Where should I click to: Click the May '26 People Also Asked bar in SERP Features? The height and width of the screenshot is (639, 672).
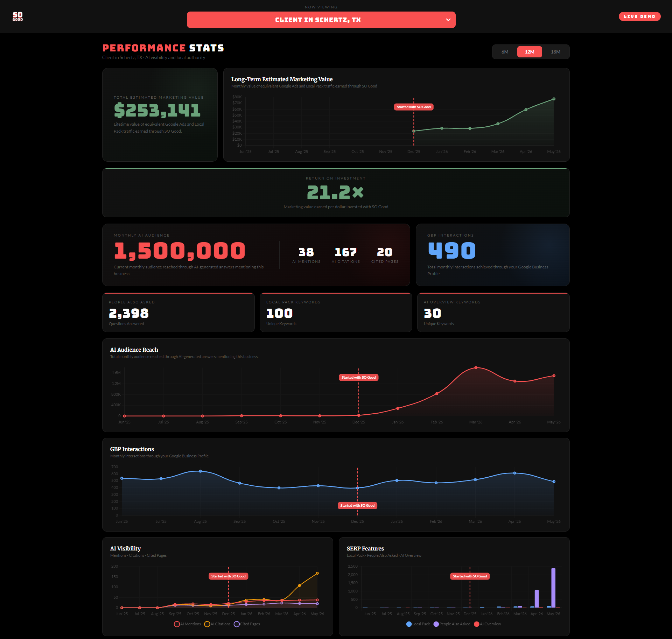click(x=553, y=588)
